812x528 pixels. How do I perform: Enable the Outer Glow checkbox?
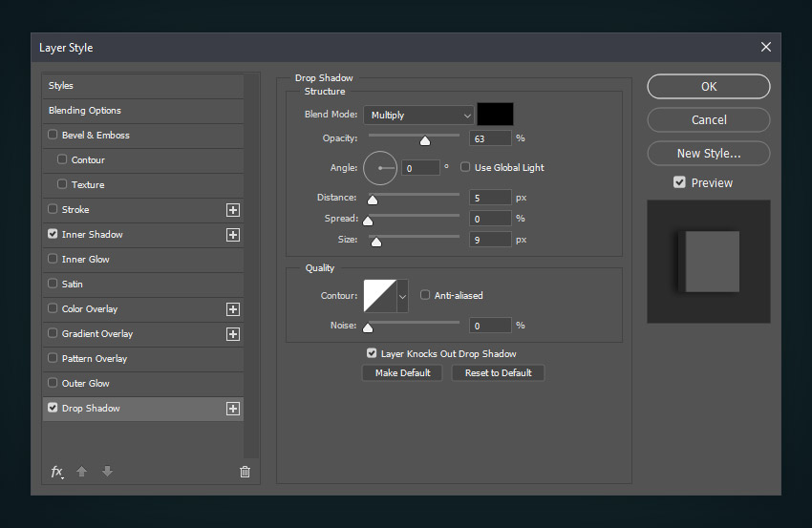[53, 383]
